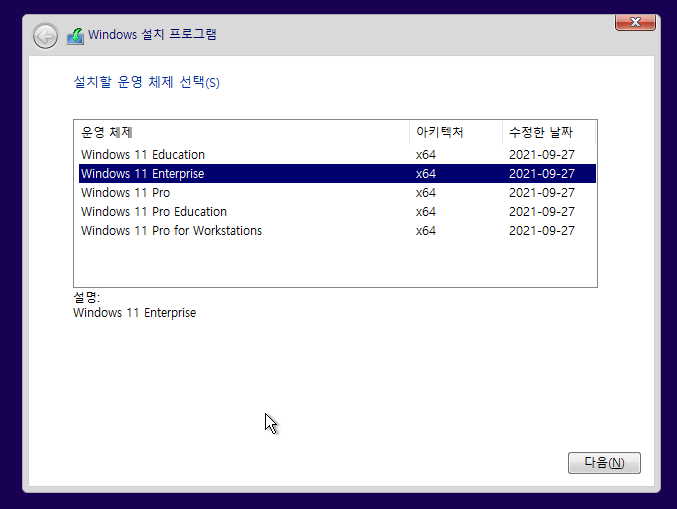Viewport: 677px width, 509px height.
Task: Click the Windows 설치 프로그램 title text
Action: tap(152, 35)
